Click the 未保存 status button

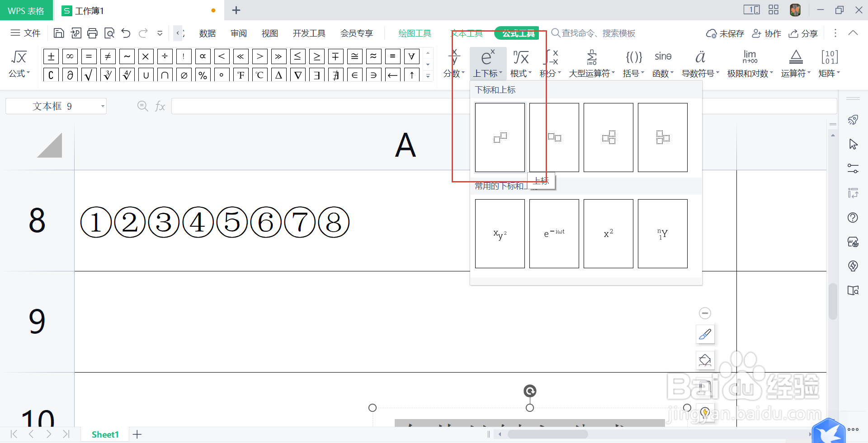coord(725,33)
